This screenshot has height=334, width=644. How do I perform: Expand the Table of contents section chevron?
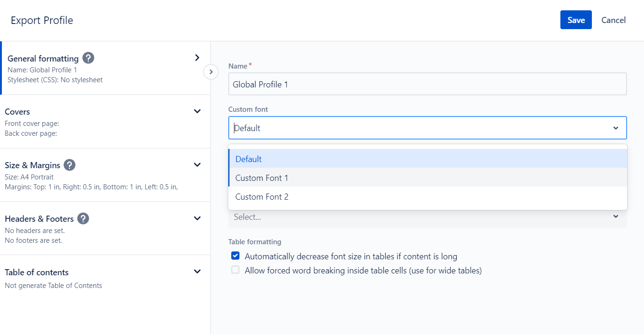tap(197, 272)
